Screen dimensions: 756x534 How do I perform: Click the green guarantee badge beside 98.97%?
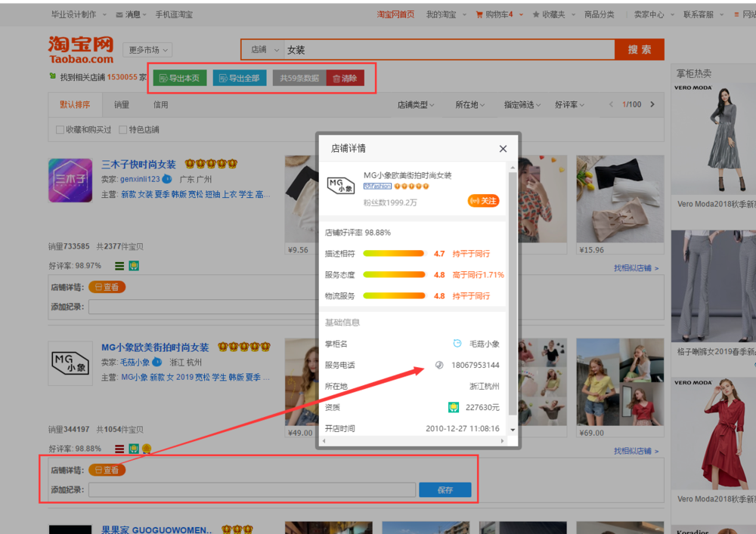click(134, 266)
